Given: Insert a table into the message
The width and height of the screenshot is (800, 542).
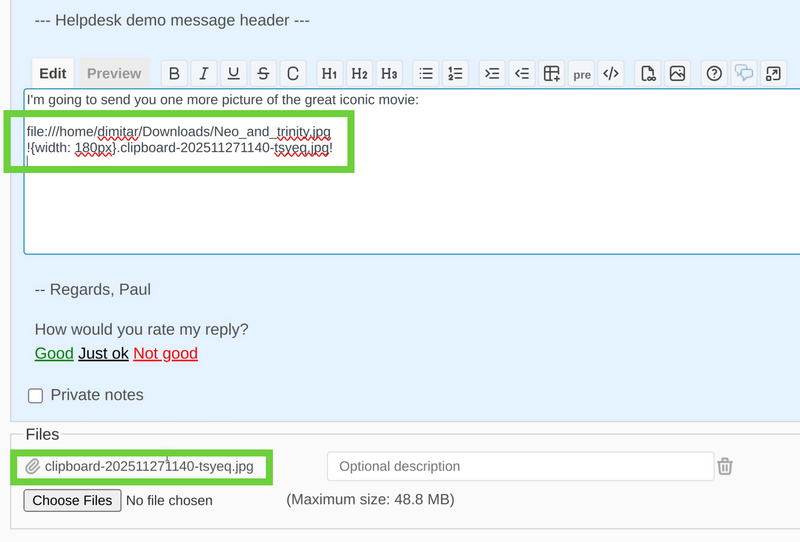Looking at the screenshot, I should tap(551, 73).
